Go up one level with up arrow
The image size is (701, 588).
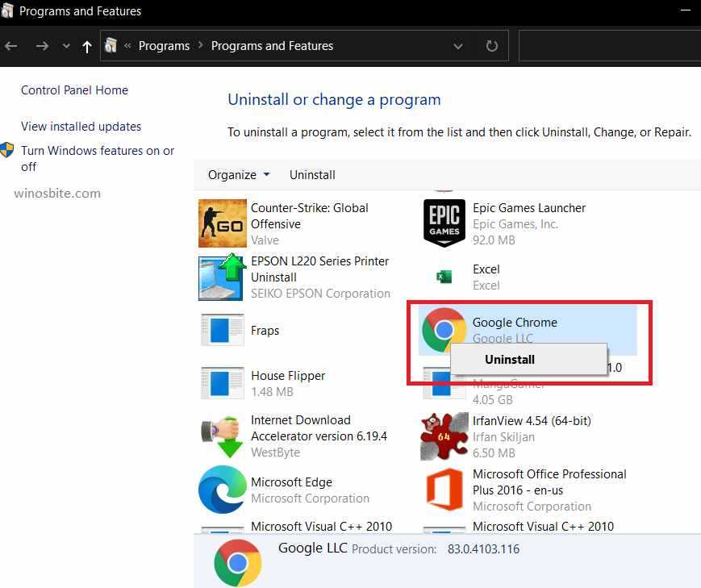[87, 47]
